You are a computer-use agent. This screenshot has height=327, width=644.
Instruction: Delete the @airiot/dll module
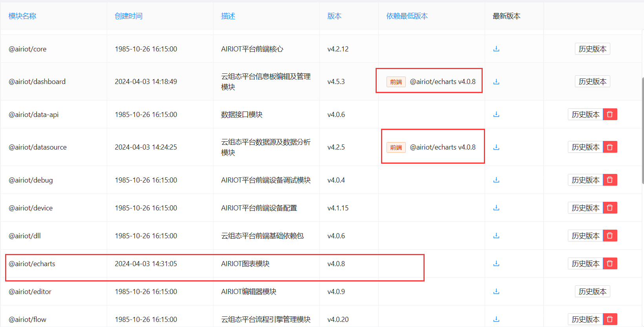click(x=610, y=236)
